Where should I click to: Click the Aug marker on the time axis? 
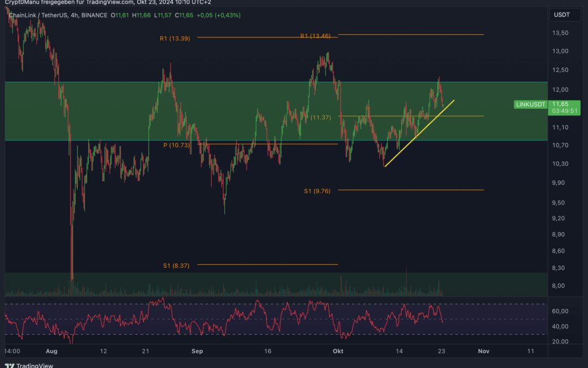[x=51, y=351]
